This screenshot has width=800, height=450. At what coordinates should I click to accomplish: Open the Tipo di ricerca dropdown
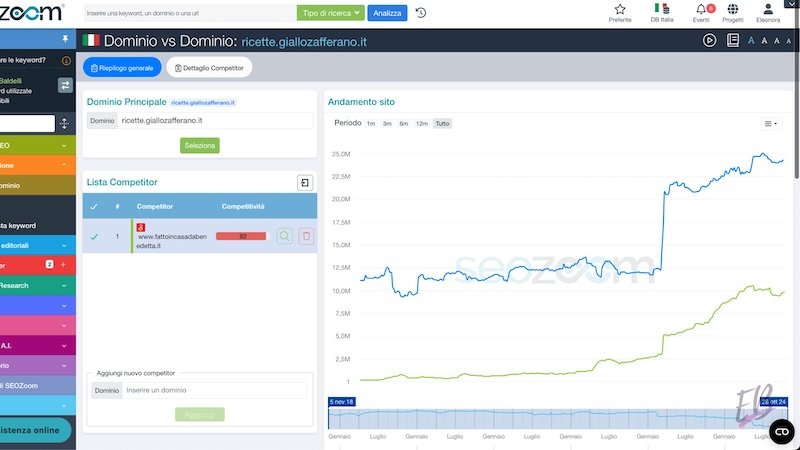click(331, 13)
